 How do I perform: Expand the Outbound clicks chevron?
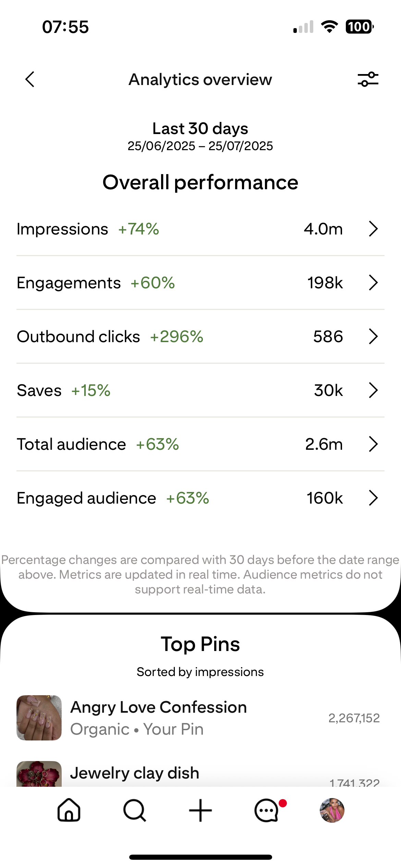pos(373,337)
